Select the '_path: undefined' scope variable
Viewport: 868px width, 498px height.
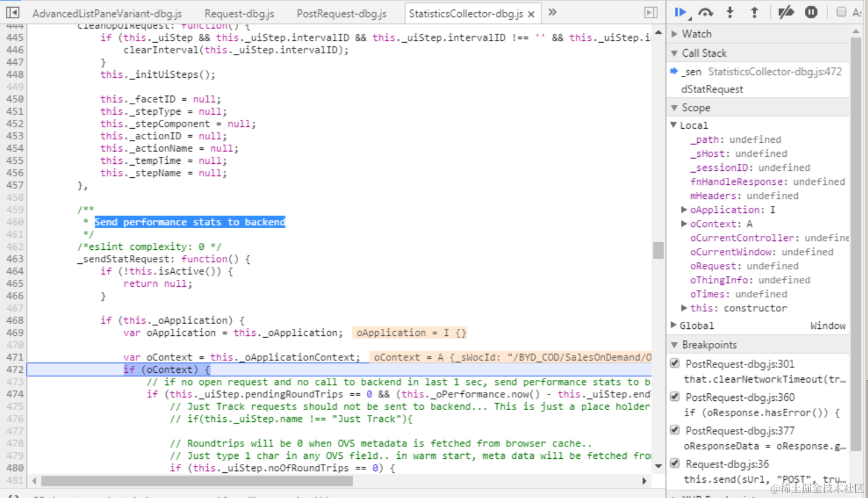coord(736,139)
